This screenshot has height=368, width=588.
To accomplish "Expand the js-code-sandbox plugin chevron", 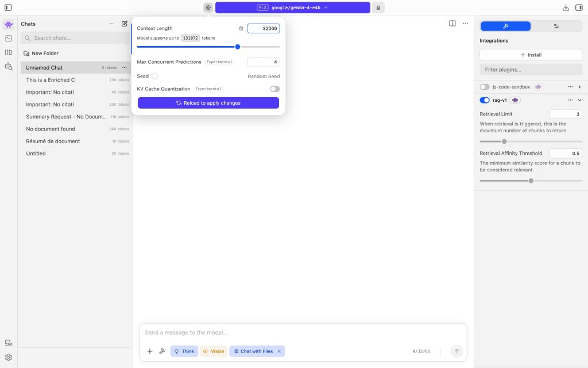I will pyautogui.click(x=579, y=87).
